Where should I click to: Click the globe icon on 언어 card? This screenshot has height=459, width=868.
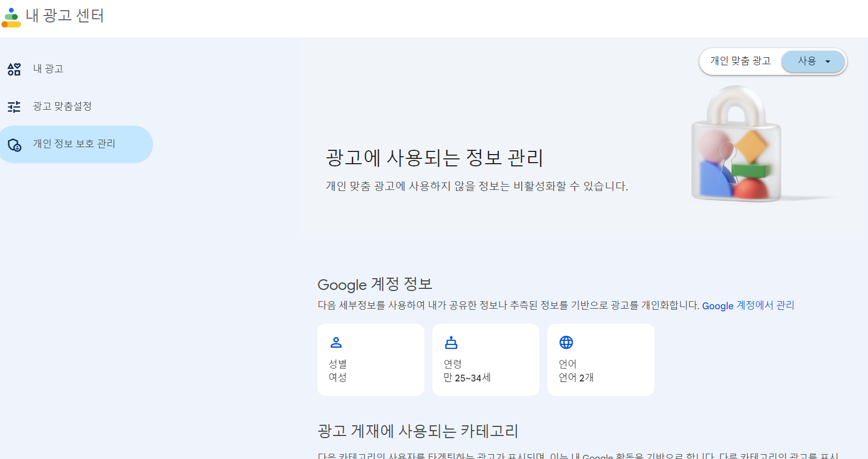(x=566, y=342)
